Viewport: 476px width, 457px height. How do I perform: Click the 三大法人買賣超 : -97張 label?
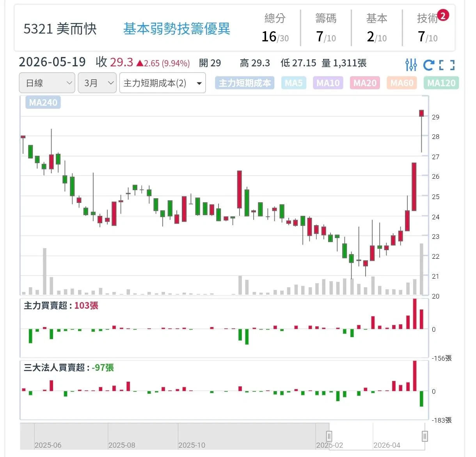coord(69,368)
